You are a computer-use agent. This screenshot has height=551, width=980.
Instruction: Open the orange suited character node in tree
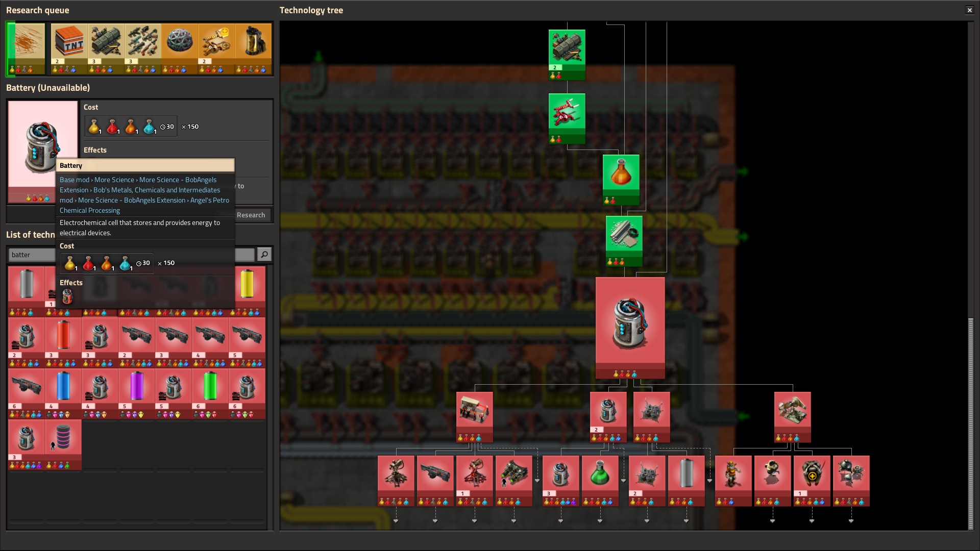pos(733,481)
